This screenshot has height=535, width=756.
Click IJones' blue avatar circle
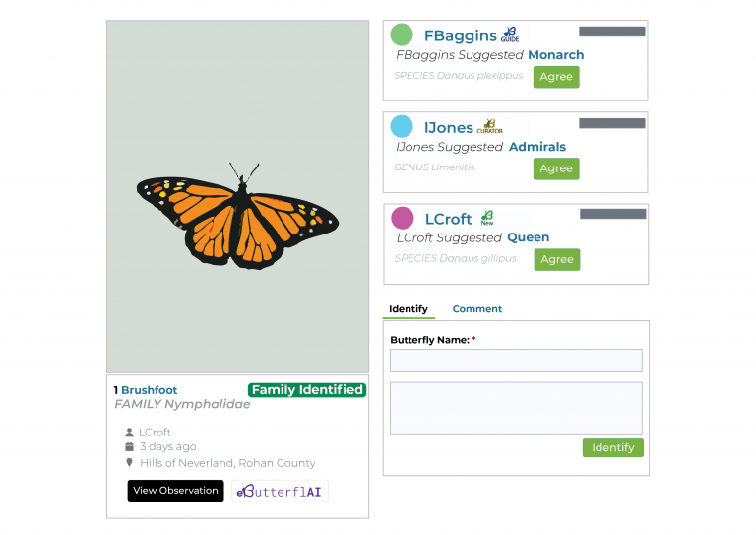tap(402, 127)
